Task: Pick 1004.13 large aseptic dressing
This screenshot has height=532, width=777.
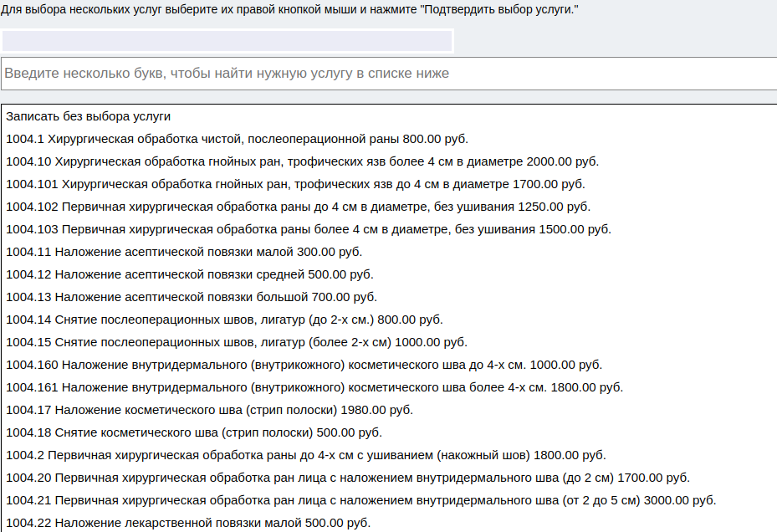Action: click(192, 297)
